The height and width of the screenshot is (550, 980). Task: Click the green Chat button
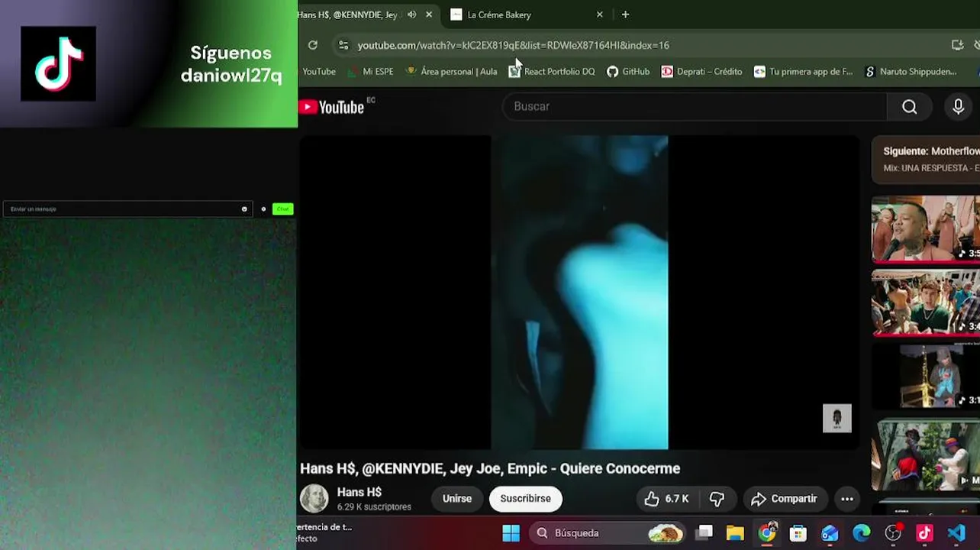282,209
